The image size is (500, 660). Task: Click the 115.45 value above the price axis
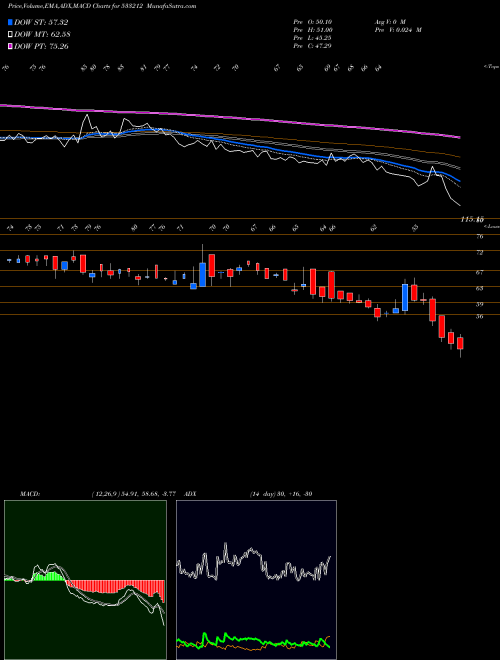472,219
